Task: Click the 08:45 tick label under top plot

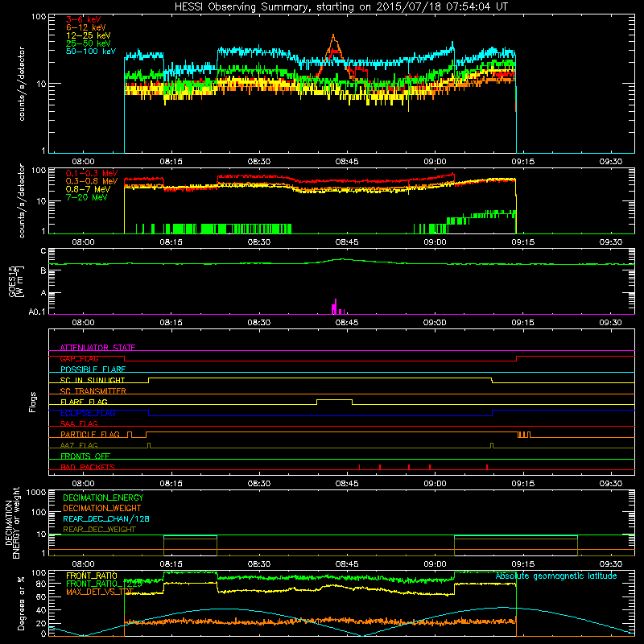Action: (x=347, y=162)
